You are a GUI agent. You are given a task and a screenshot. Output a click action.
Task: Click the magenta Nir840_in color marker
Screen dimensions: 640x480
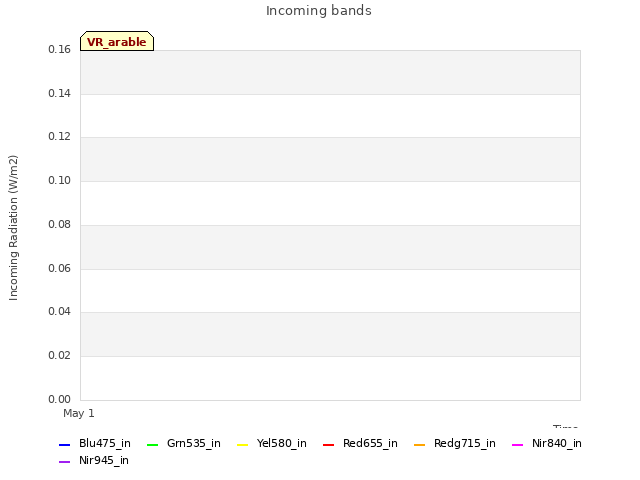[x=518, y=444]
